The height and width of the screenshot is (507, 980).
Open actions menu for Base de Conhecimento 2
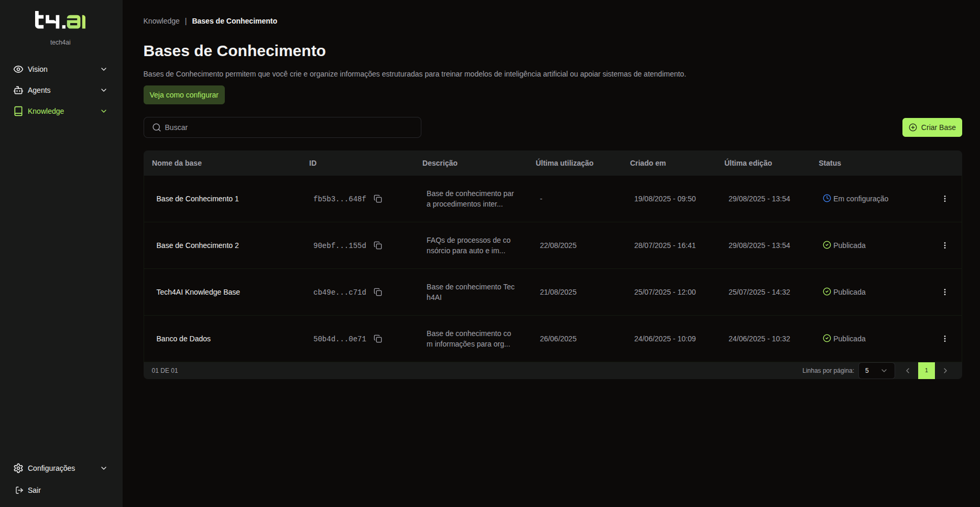coord(945,245)
